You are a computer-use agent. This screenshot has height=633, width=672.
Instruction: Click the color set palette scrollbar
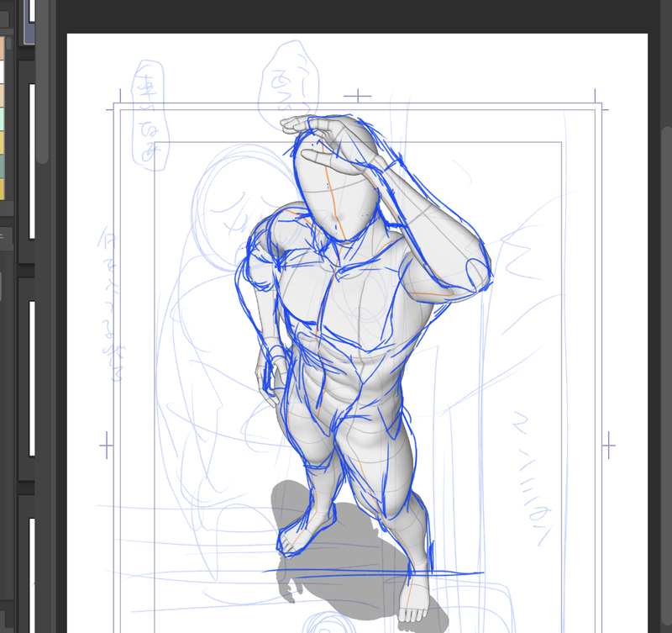coord(8,44)
